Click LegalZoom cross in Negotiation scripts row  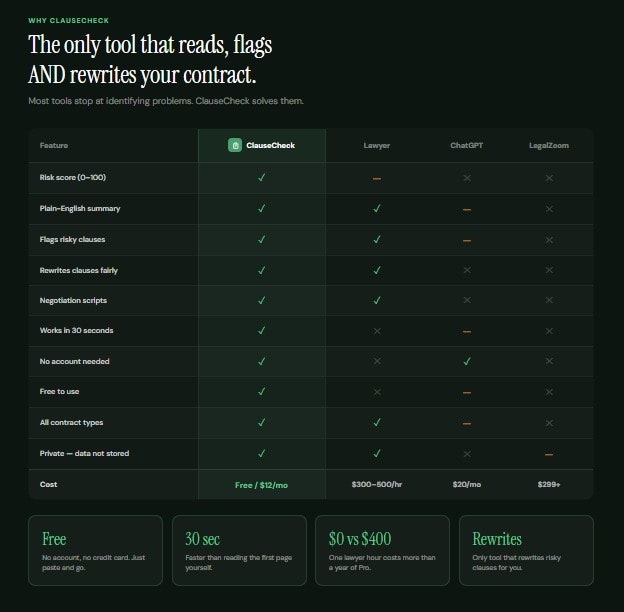[549, 300]
